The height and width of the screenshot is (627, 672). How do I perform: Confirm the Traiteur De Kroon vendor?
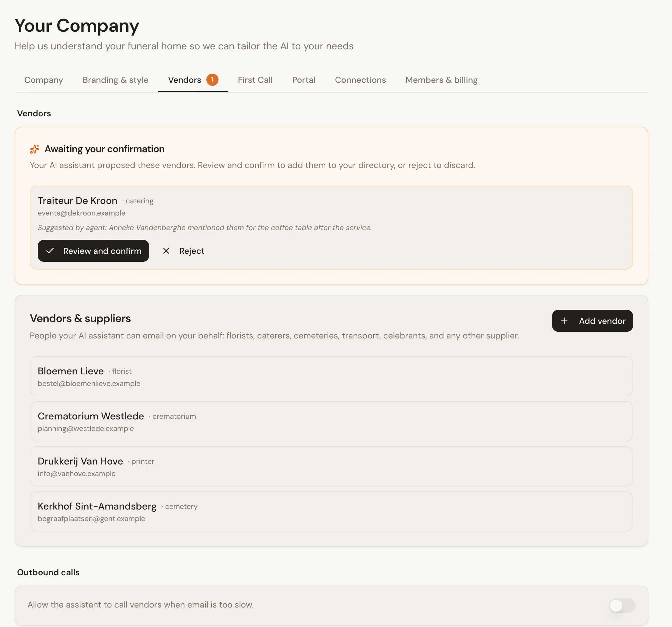click(x=93, y=251)
